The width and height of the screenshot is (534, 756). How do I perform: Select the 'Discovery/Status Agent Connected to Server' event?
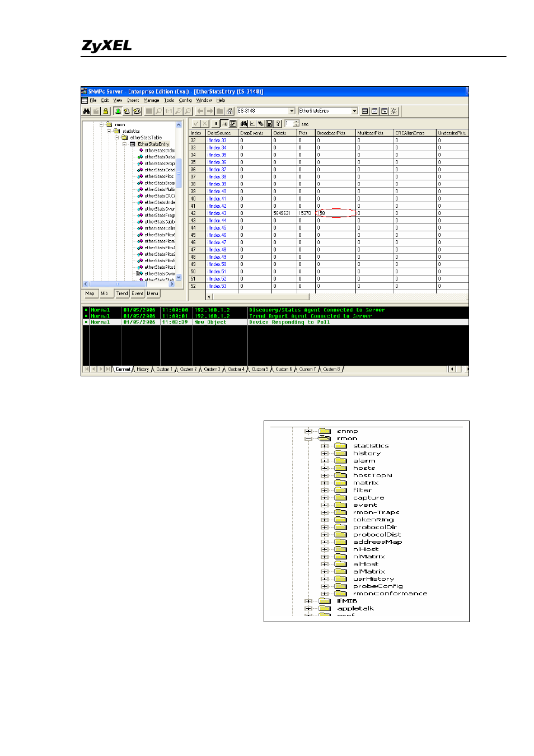coord(275,310)
